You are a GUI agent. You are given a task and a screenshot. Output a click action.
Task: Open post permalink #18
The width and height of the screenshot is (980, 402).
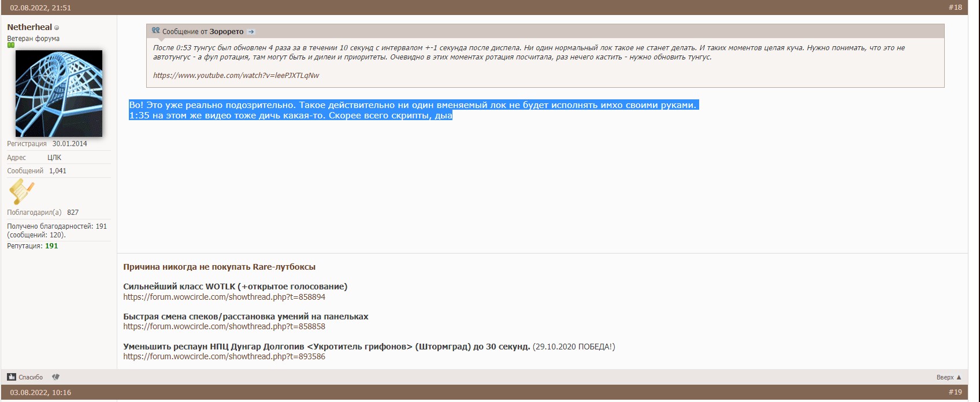[955, 8]
